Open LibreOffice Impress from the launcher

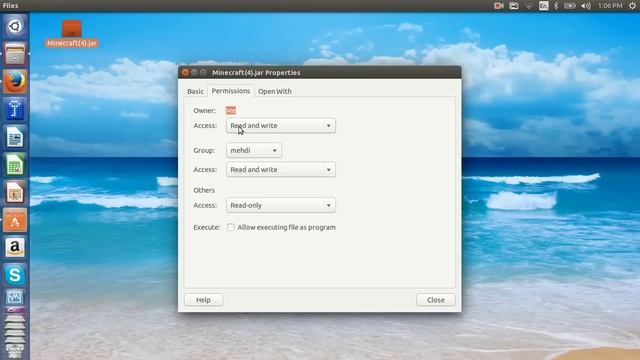coord(15,192)
